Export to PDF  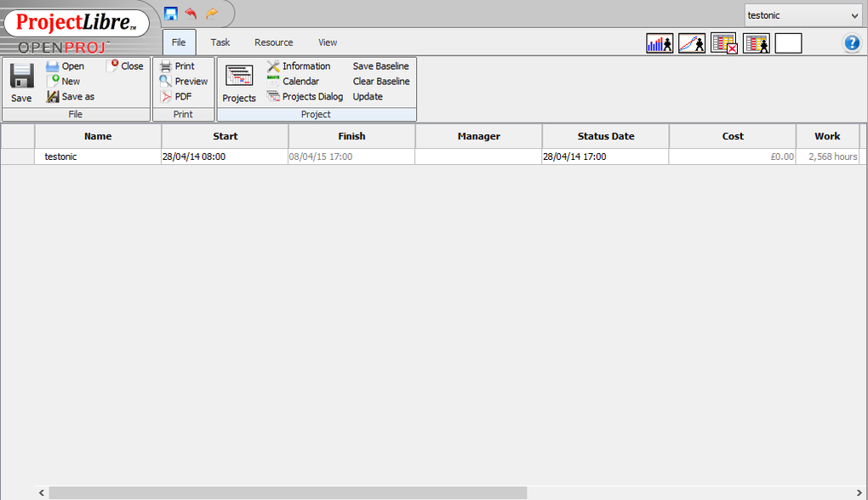(176, 96)
